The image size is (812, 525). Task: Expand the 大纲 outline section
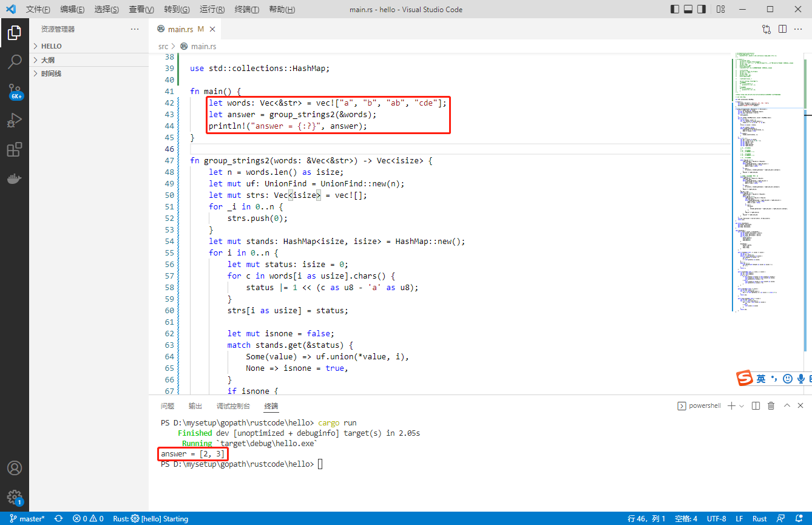(x=89, y=60)
